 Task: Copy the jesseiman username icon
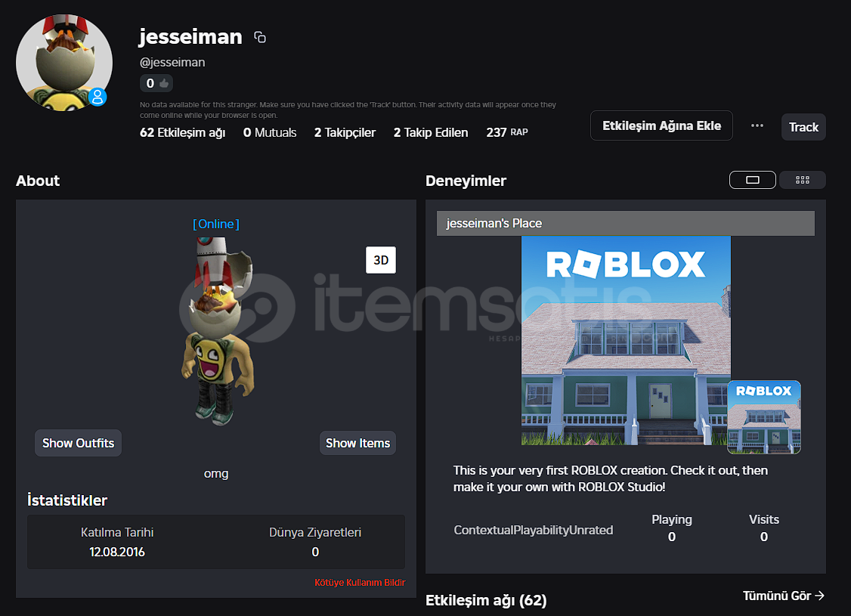260,37
